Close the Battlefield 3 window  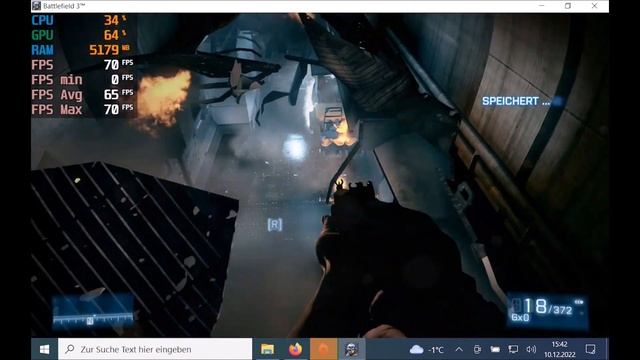pos(594,6)
